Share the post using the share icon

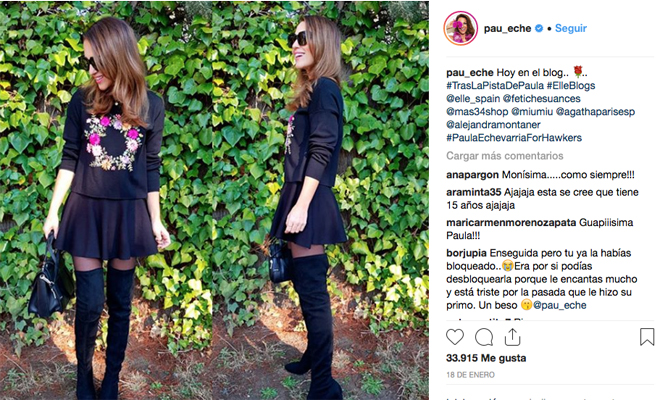tap(512, 337)
